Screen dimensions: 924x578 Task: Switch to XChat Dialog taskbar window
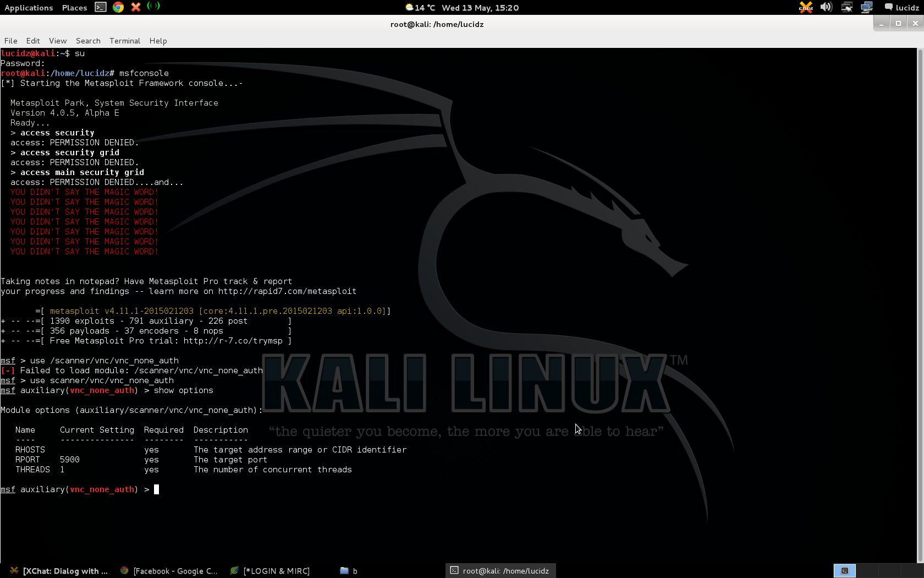click(x=59, y=571)
